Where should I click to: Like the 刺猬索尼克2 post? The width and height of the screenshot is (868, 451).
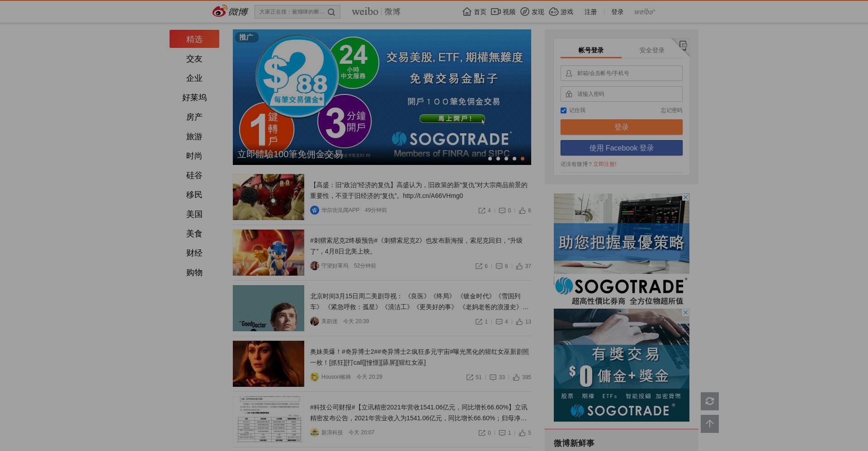pos(519,266)
